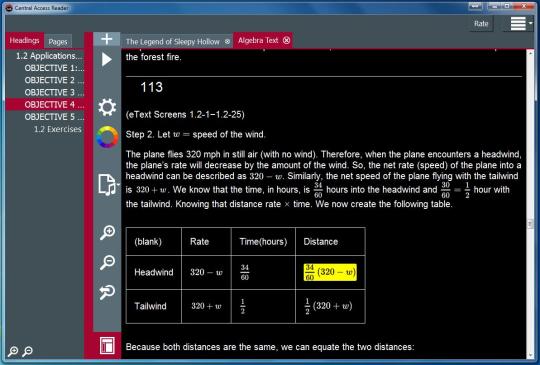Screen dimensions: 540x365
Task: Select the 1.2 Applications heading
Action: pos(49,56)
